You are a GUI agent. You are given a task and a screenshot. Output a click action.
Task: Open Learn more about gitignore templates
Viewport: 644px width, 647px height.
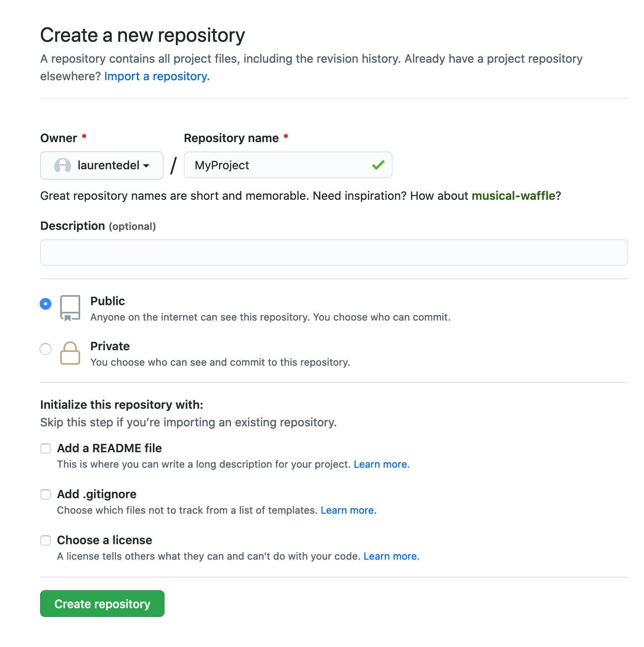[x=348, y=510]
